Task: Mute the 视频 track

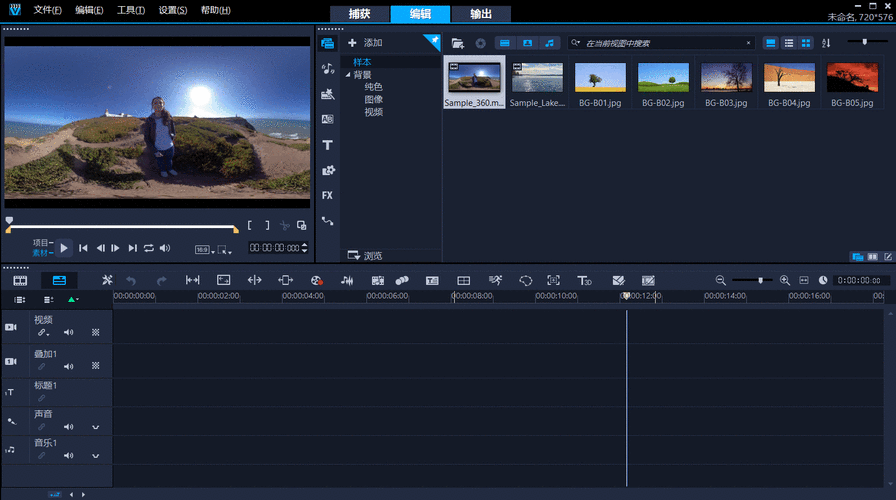Action: (69, 333)
